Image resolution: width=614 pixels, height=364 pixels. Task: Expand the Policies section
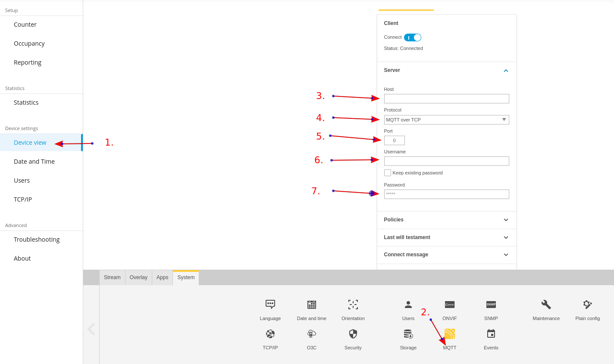pyautogui.click(x=446, y=220)
